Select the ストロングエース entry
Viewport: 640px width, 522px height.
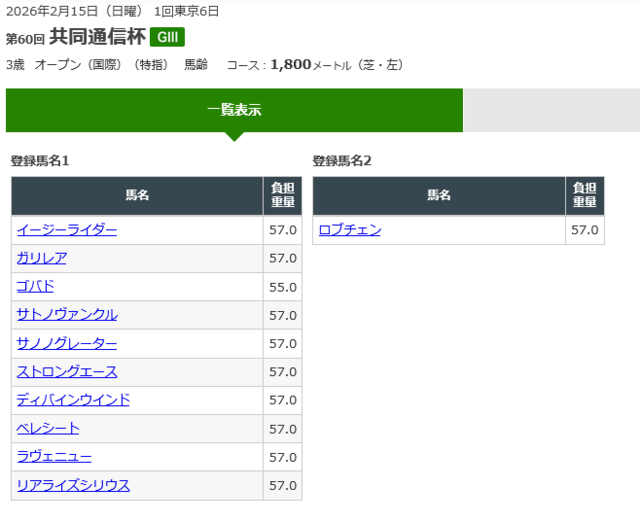[67, 372]
